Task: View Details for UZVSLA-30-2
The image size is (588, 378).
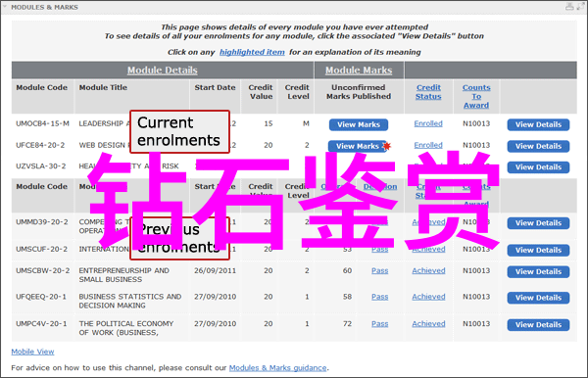Action: (538, 167)
